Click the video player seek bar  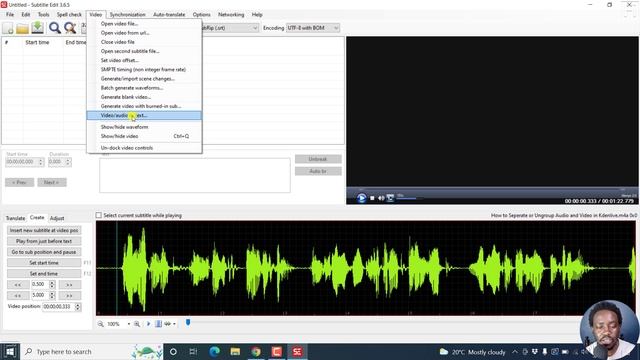point(492,189)
